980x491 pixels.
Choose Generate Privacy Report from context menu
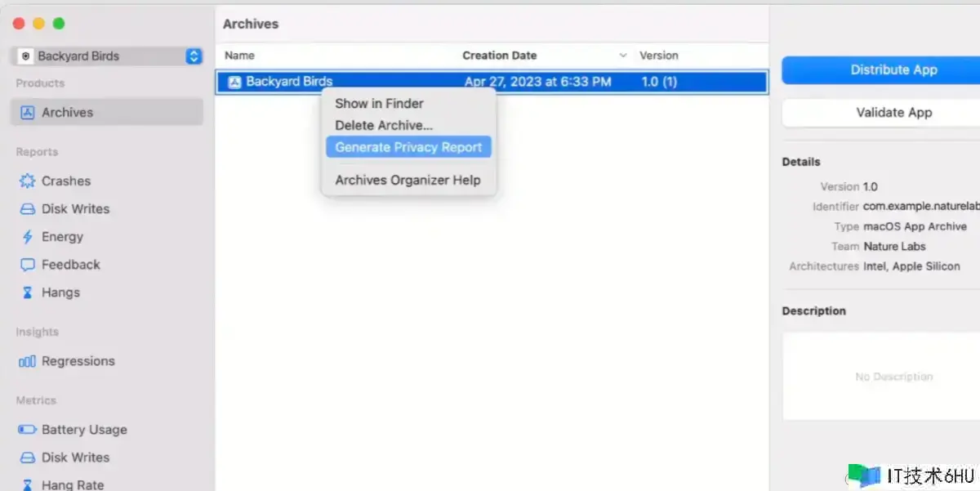[x=408, y=147]
